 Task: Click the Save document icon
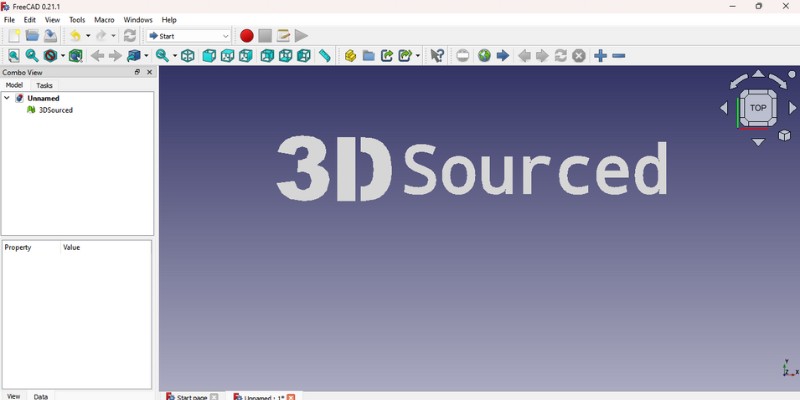(x=50, y=36)
